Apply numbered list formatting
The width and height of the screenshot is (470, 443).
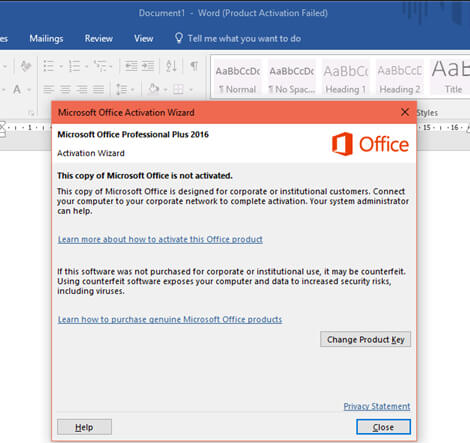tap(74, 66)
